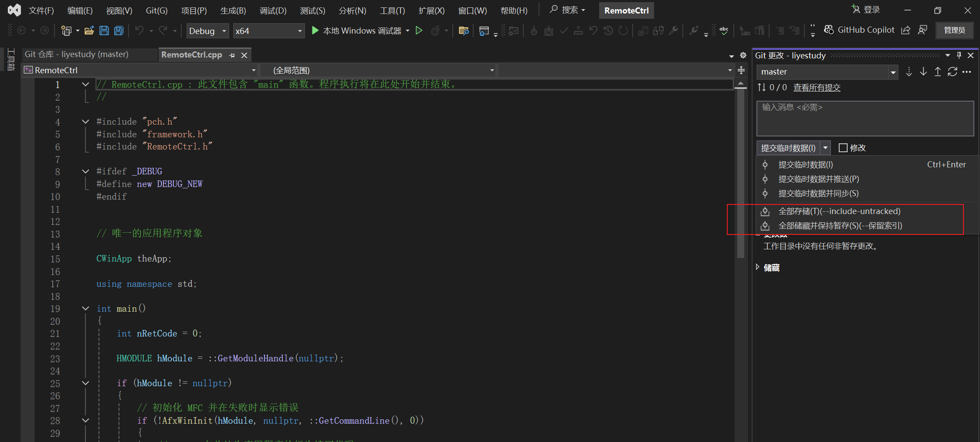Click the Share feedback icon
This screenshot has height=442, width=980.
pyautogui.click(x=905, y=30)
